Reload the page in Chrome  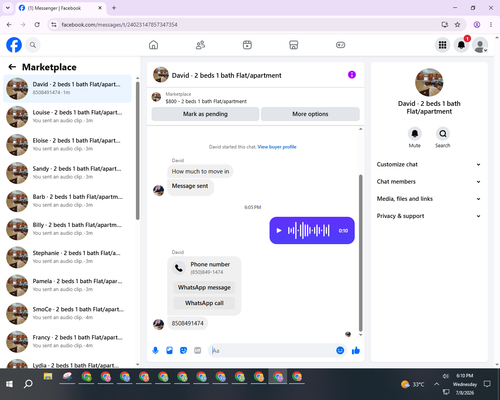click(x=37, y=25)
